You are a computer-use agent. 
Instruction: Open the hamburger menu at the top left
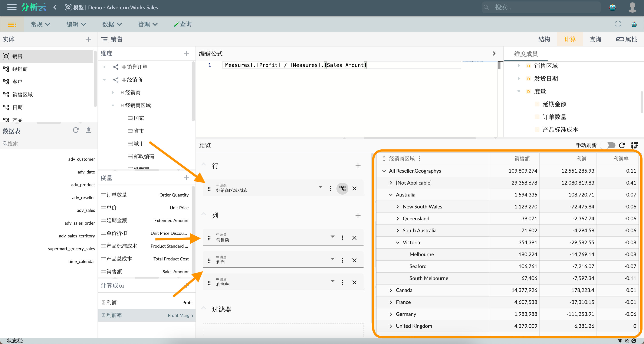[x=11, y=7]
